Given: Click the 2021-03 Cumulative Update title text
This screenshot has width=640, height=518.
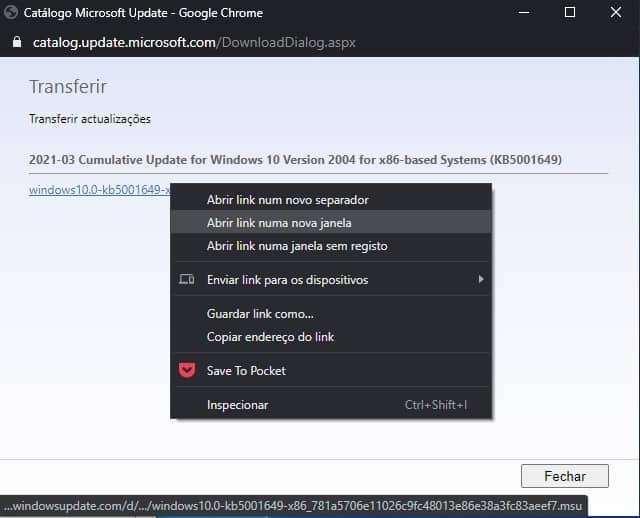Looking at the screenshot, I should coord(295,160).
